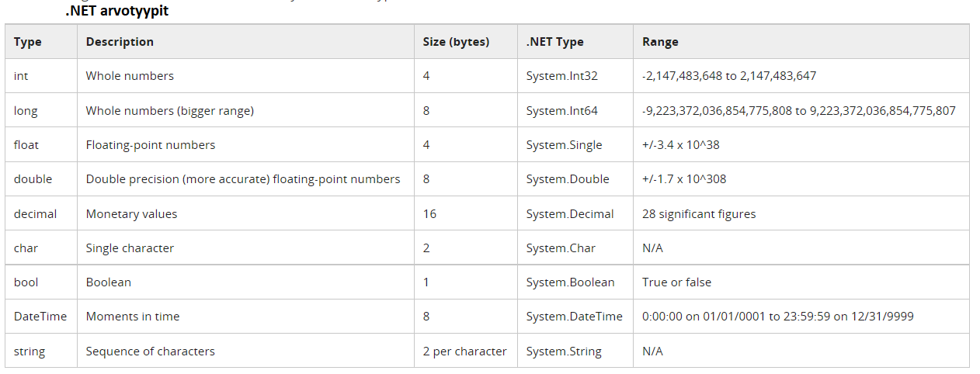This screenshot has height=374, width=980.
Task: Click the ".NET arvotyypit" heading
Action: click(x=116, y=12)
